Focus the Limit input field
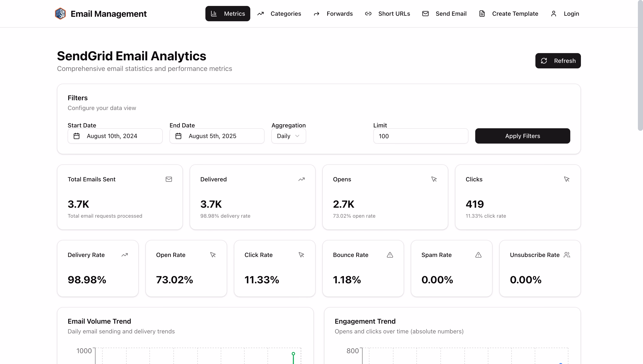The height and width of the screenshot is (364, 643). (x=421, y=136)
